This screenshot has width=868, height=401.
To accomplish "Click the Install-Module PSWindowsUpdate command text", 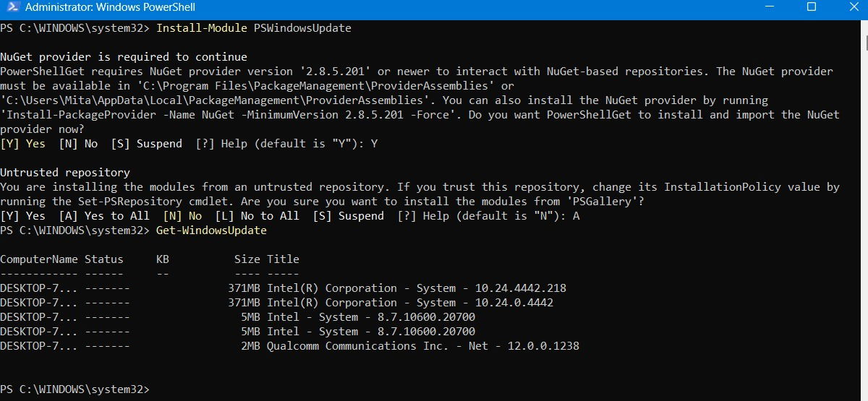I will click(253, 28).
